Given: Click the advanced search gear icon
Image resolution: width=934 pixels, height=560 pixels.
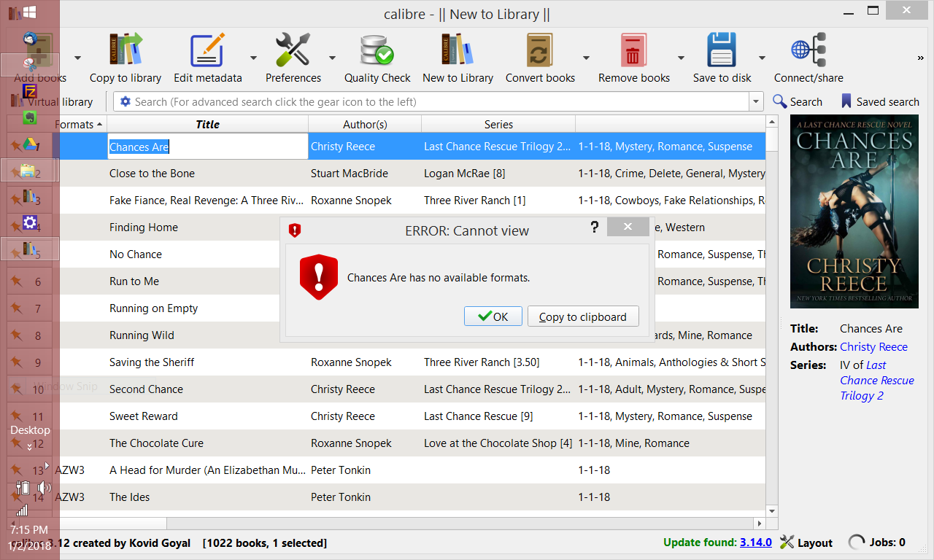Looking at the screenshot, I should click(126, 102).
